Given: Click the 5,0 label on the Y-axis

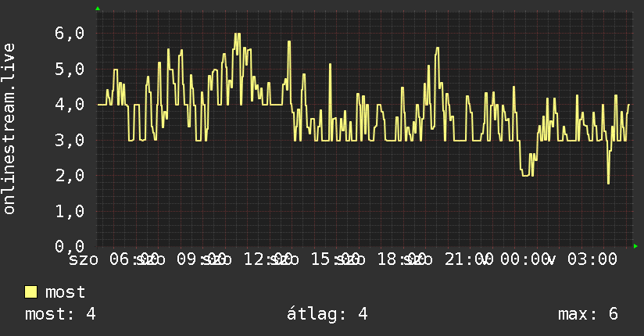Looking at the screenshot, I should [x=70, y=69].
